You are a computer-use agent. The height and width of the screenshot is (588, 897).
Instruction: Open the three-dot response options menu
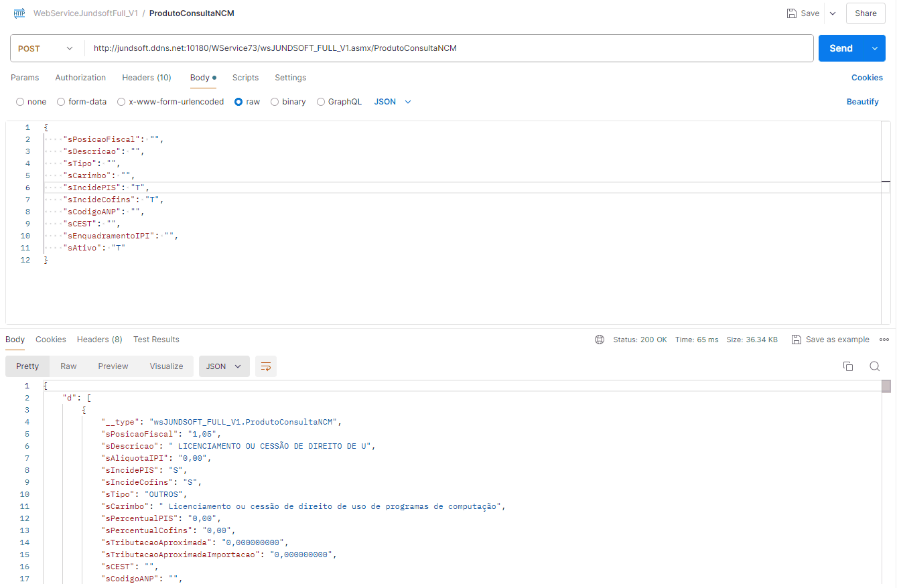pyautogui.click(x=884, y=340)
